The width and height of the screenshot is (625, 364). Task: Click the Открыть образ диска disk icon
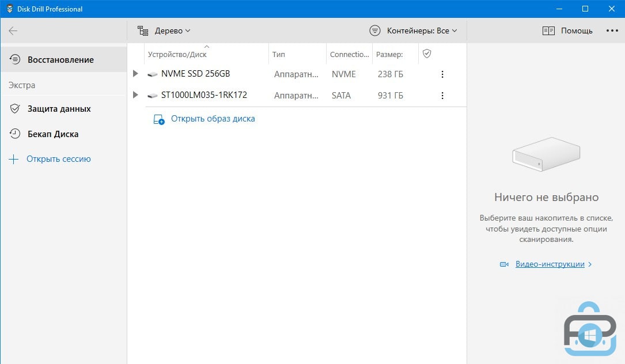158,119
